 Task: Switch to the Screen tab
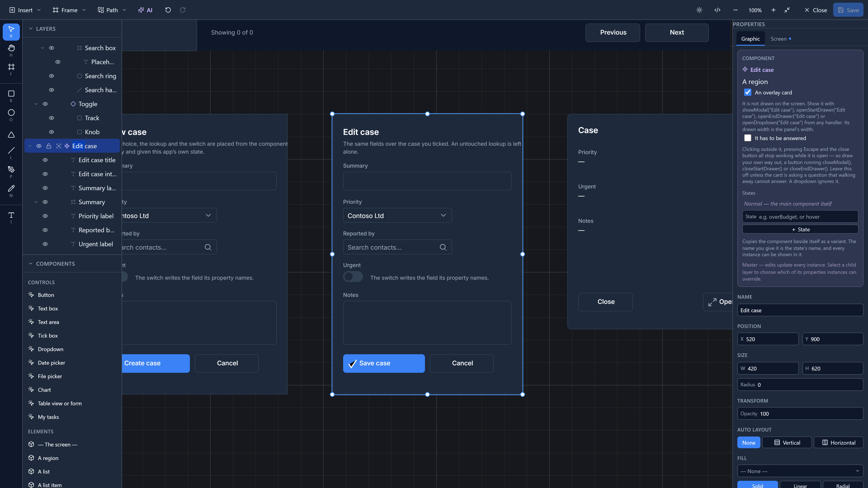[x=781, y=39]
